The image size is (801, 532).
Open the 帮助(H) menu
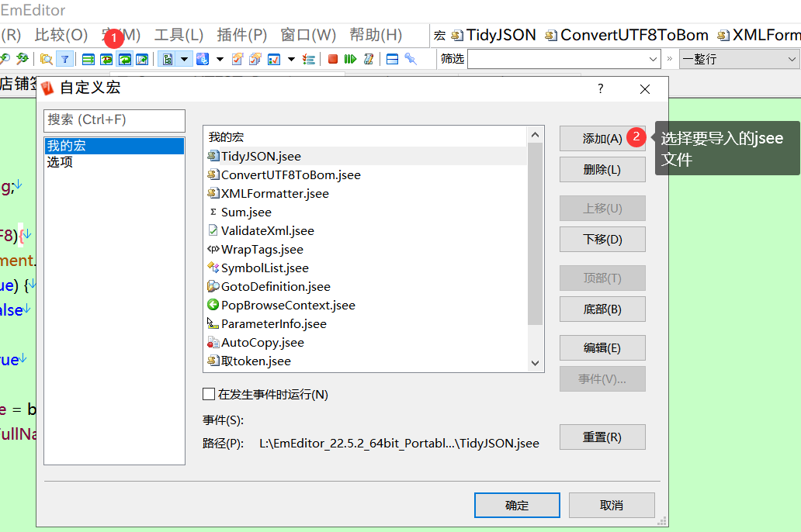[x=376, y=35]
